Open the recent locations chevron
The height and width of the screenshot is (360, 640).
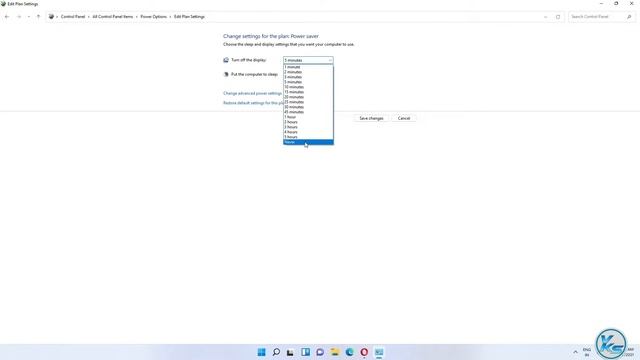click(29, 17)
